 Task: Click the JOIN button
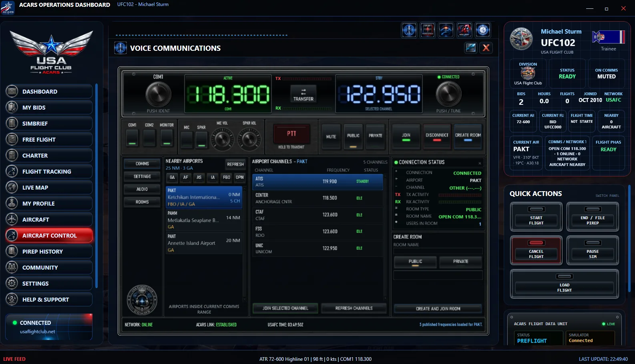(406, 137)
